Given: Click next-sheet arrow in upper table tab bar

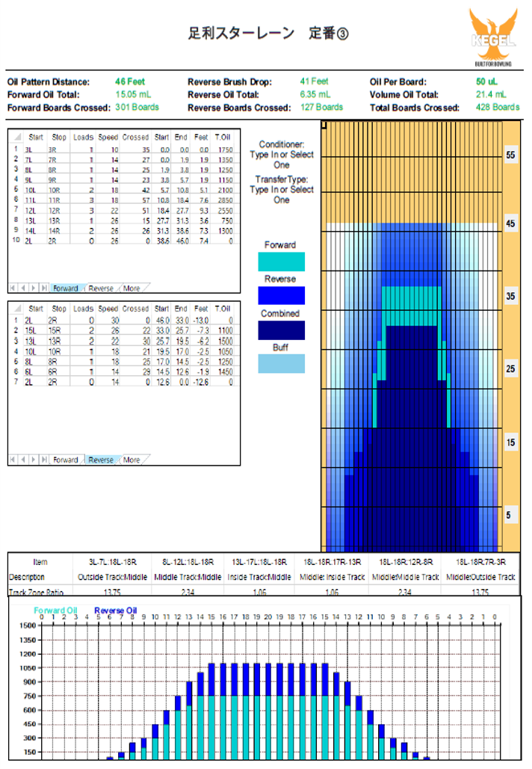Looking at the screenshot, I should click(33, 288).
